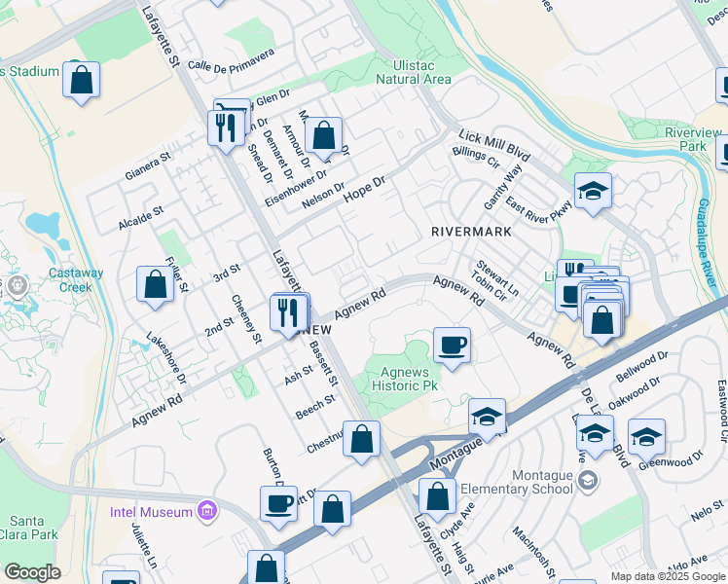The height and width of the screenshot is (584, 728).
Task: Open the cafe marker above Agnews Historic Pk
Action: [452, 345]
